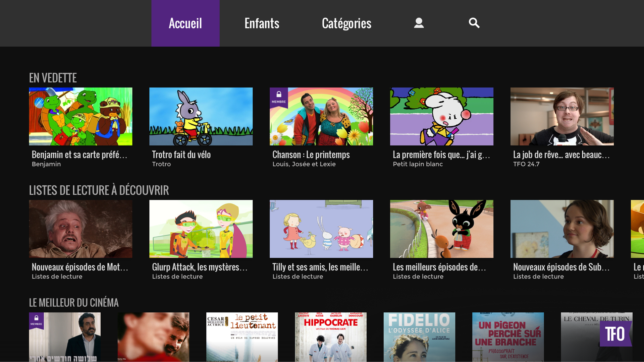Click the Louis, Josée et Lexie subtitle
The image size is (644, 362).
304,164
